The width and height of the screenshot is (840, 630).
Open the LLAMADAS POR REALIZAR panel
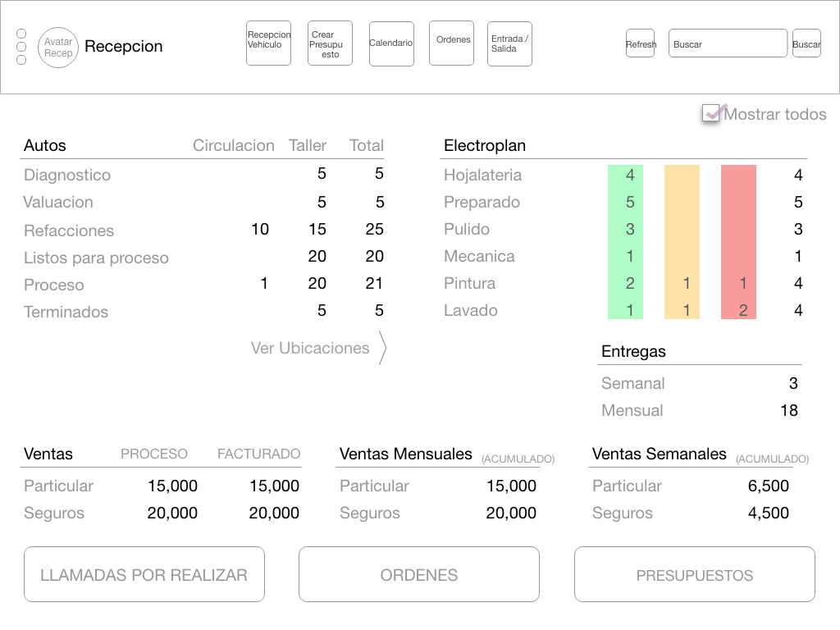(x=144, y=574)
